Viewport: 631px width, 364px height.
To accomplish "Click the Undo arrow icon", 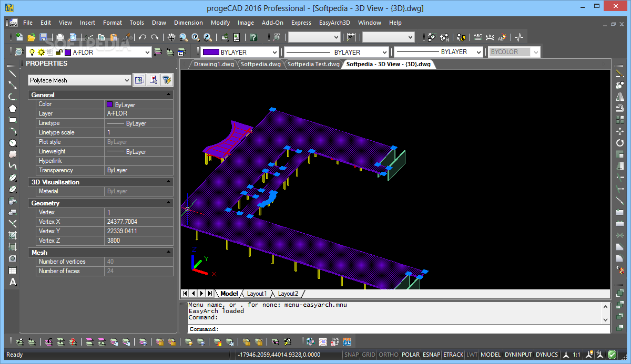I will (x=142, y=37).
